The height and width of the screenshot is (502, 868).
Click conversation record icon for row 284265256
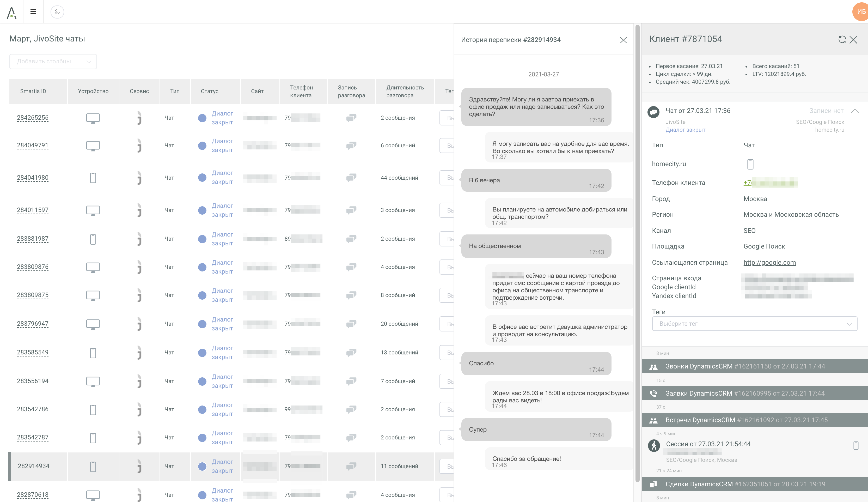coord(351,118)
